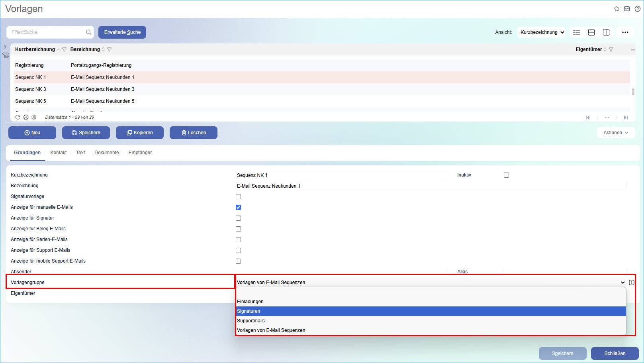644x363 pixels.
Task: Open the help question mark icon
Action: click(x=637, y=9)
